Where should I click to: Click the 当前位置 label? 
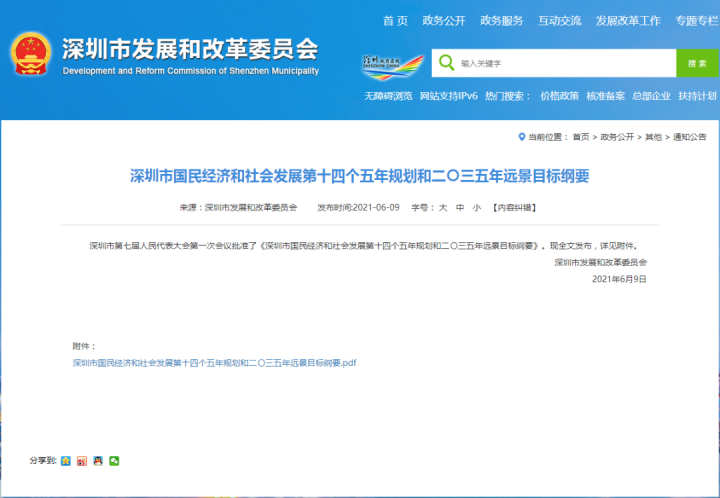pyautogui.click(x=548, y=137)
